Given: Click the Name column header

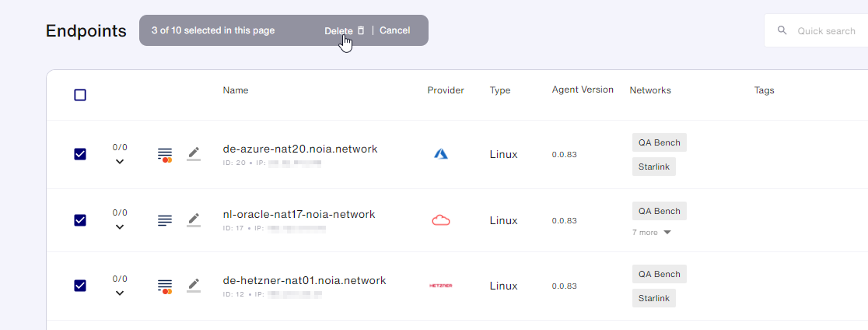Looking at the screenshot, I should click(x=235, y=90).
